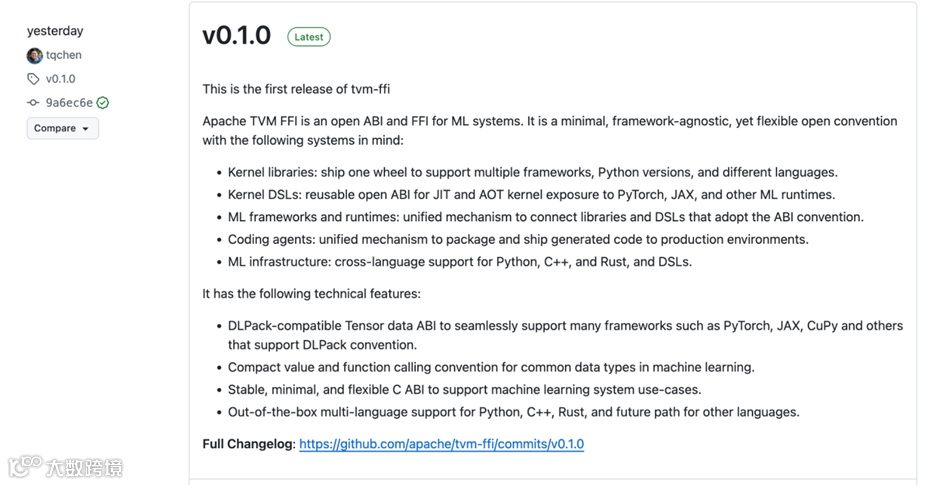
Task: Open the Full Changelog commits URL
Action: click(x=441, y=444)
